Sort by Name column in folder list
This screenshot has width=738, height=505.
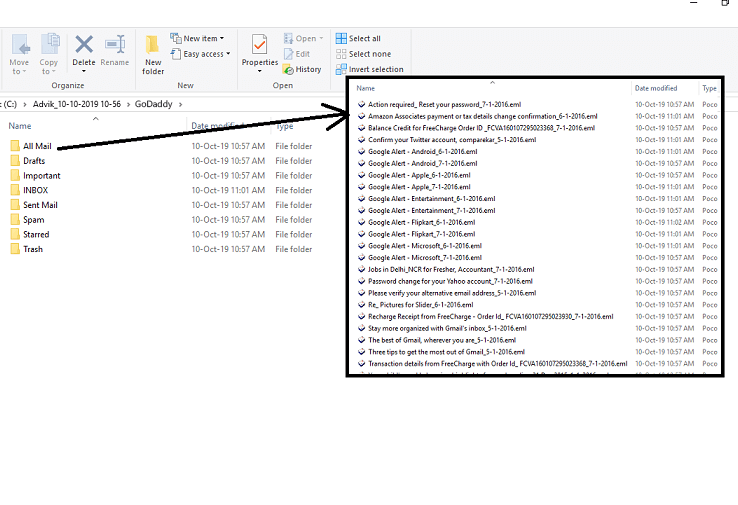tap(20, 126)
